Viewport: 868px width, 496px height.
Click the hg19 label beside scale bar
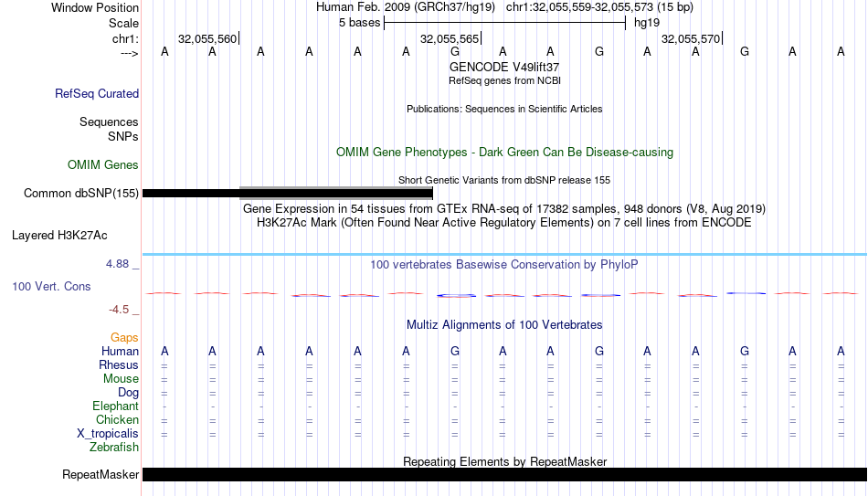coord(647,23)
